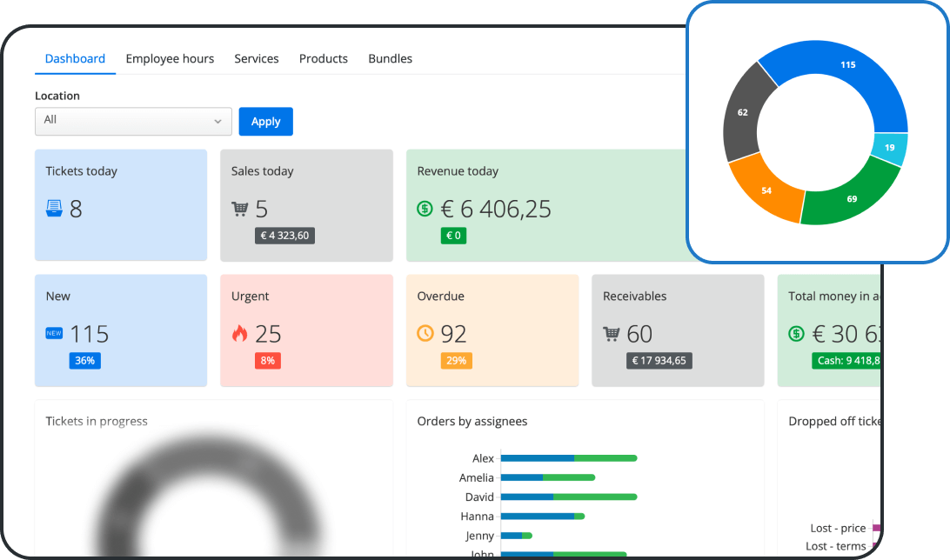Click the cart icon on the Receivables card

pos(612,332)
